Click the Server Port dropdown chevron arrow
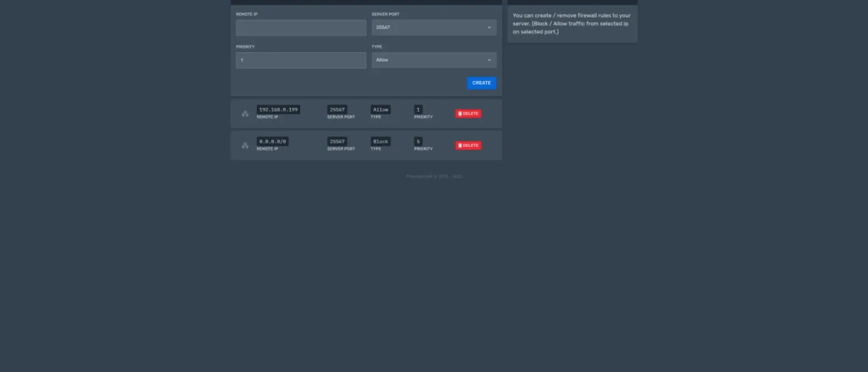The width and height of the screenshot is (868, 372). coord(489,28)
